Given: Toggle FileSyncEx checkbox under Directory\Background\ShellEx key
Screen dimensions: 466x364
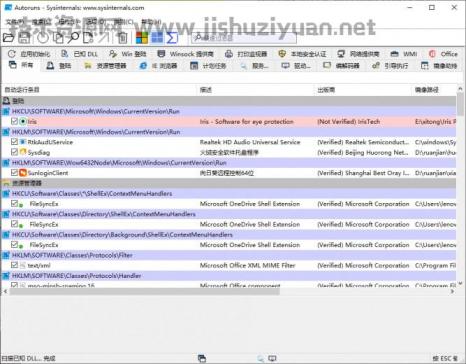Looking at the screenshot, I should coord(14,245).
